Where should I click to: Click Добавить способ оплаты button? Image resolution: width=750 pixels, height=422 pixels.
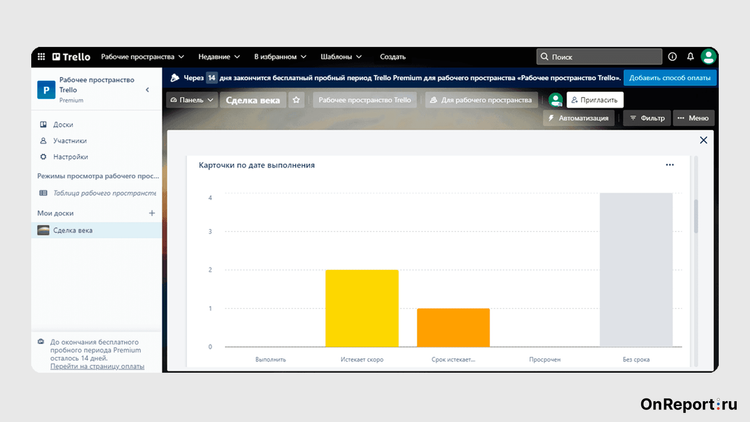point(670,77)
